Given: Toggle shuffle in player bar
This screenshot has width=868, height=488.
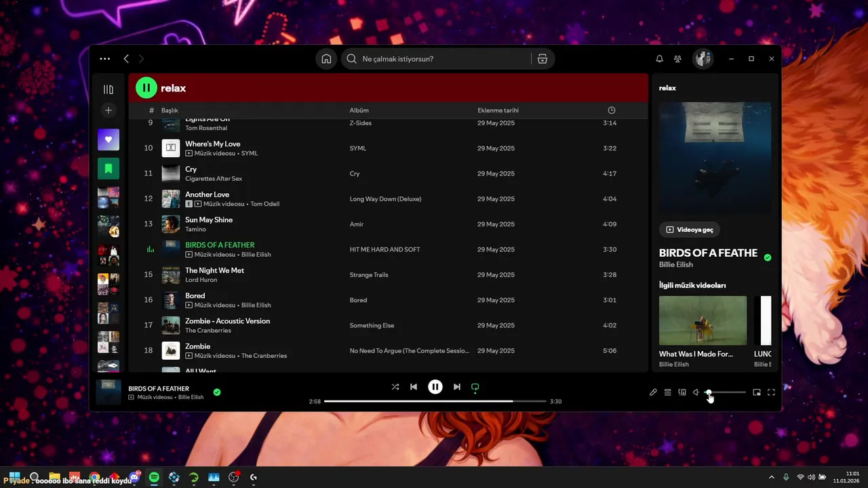Looking at the screenshot, I should point(395,387).
